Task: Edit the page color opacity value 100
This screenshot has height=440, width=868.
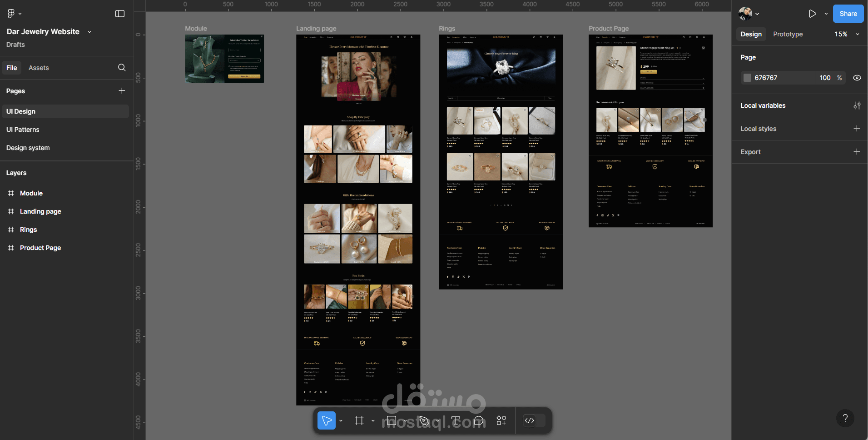Action: pyautogui.click(x=825, y=78)
